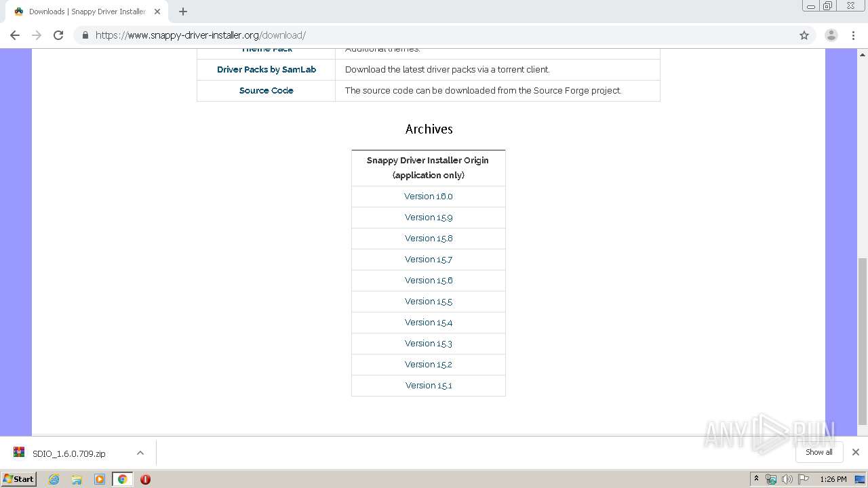Download Version 1.5.7 archive

coord(429,260)
